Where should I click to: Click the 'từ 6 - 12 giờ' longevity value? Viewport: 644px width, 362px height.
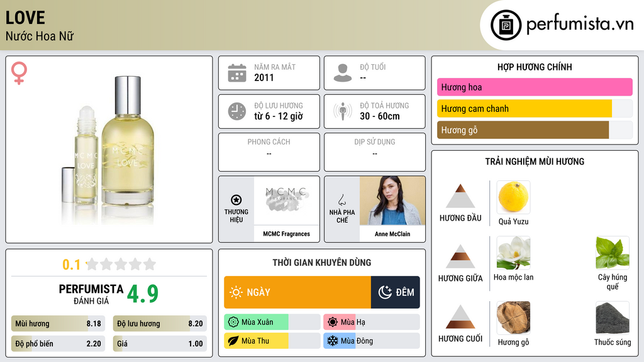[x=278, y=116]
